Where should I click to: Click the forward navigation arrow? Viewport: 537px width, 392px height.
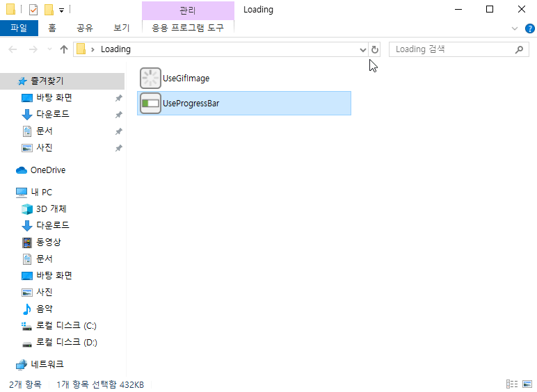pos(33,49)
